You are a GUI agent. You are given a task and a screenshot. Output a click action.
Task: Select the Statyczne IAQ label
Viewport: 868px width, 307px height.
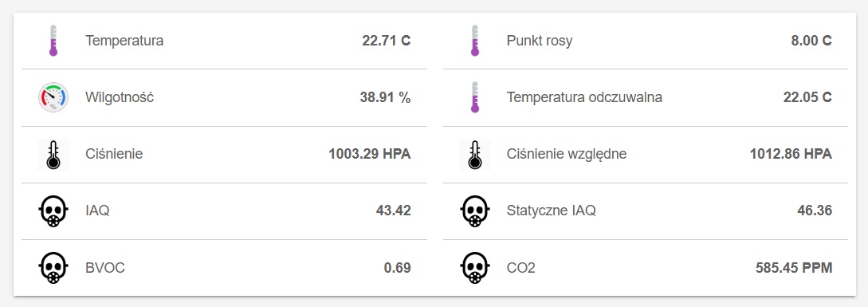(552, 211)
